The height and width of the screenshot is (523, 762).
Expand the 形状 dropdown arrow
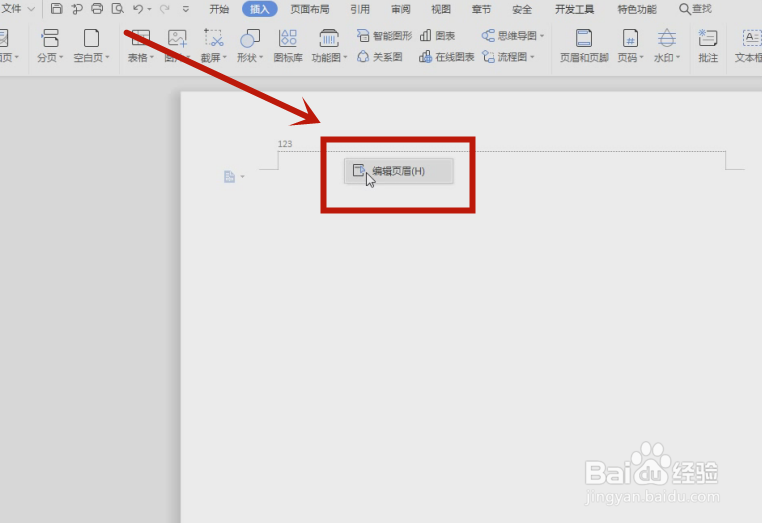coord(261,57)
